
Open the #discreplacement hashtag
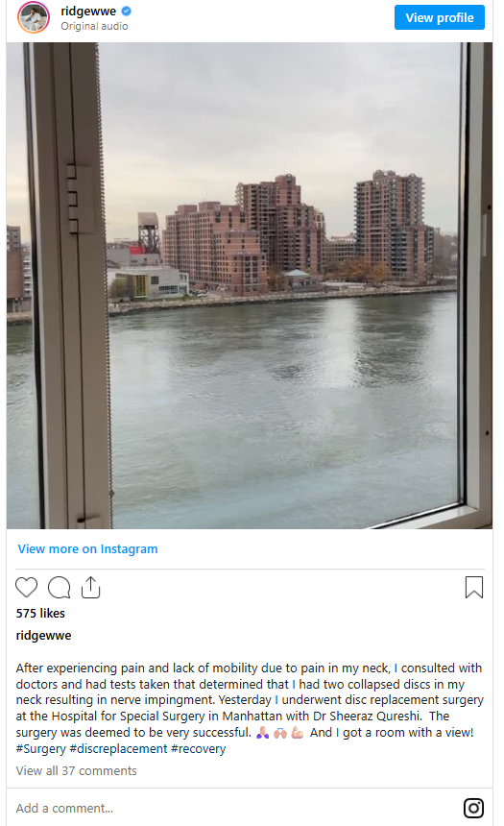[118, 748]
